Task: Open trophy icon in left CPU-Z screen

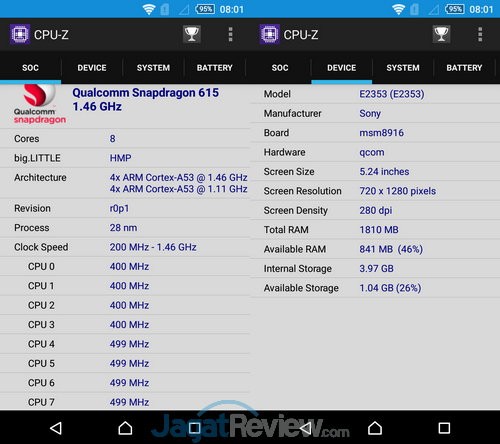Action: pos(192,34)
